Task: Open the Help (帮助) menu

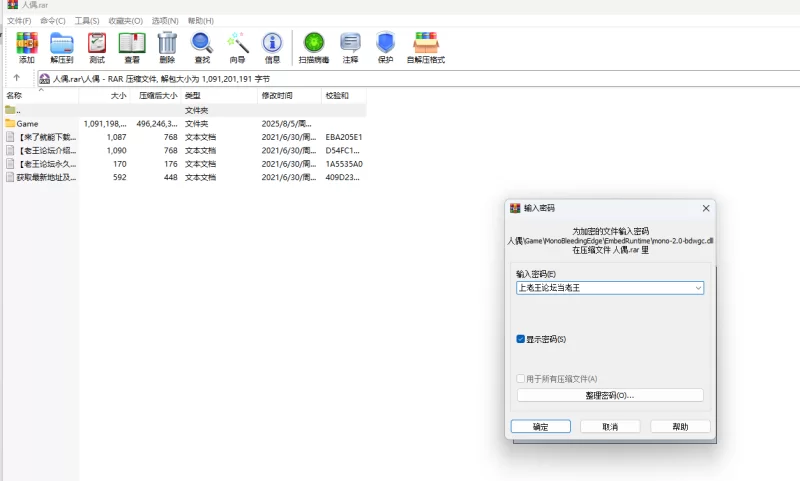Action: pos(201,20)
